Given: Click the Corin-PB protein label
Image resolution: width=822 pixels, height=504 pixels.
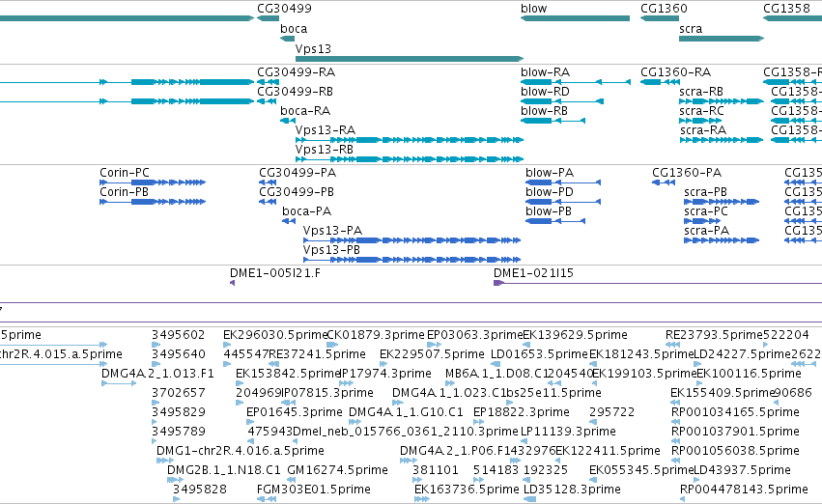Looking at the screenshot, I should (124, 192).
